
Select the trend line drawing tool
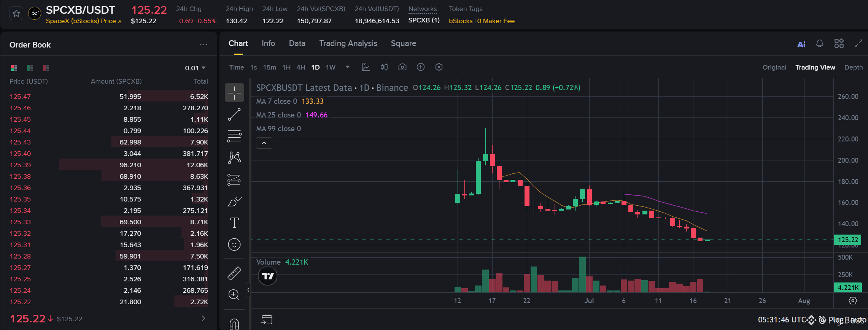234,114
